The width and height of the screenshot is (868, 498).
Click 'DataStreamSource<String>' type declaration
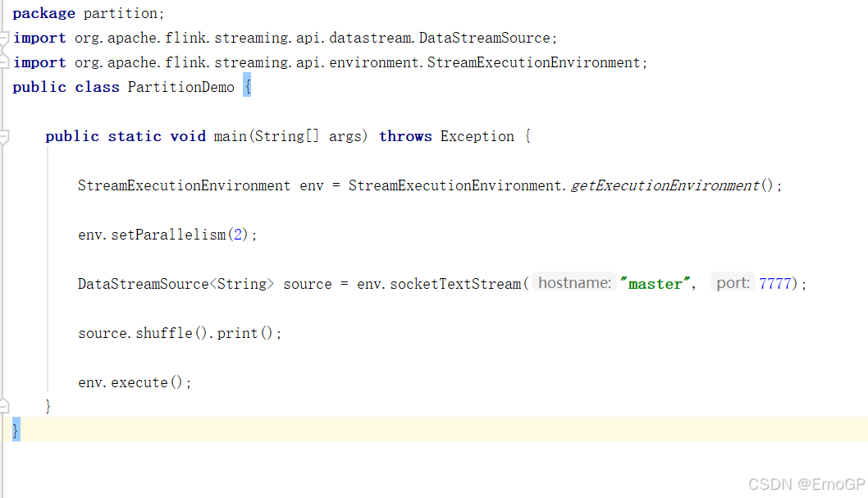[x=176, y=284]
